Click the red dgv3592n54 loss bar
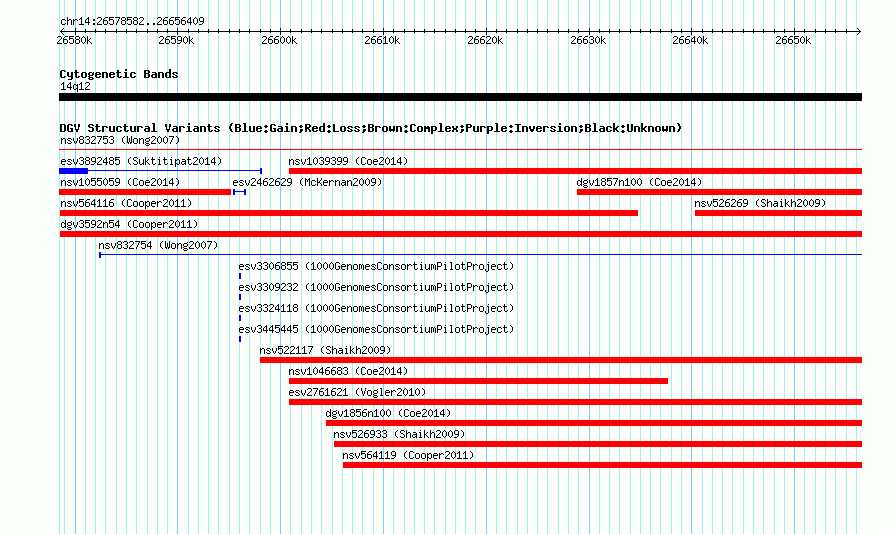Screen dimensions: 890x534 460,234
